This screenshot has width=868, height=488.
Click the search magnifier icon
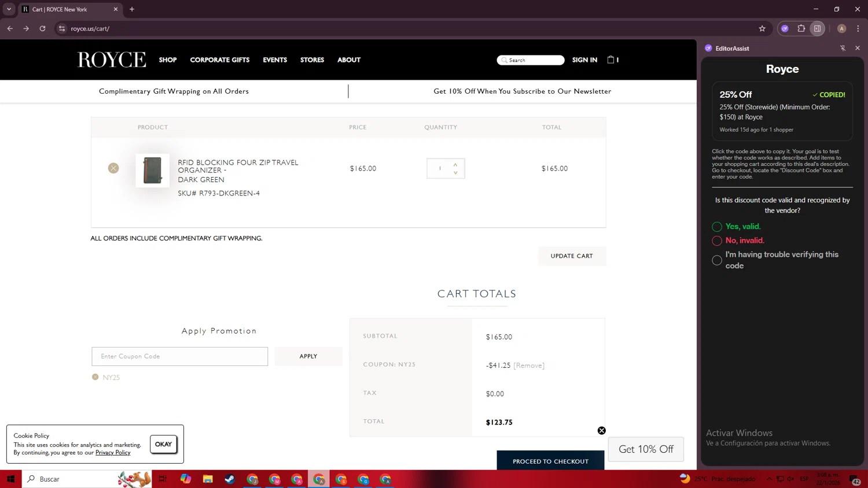(505, 60)
